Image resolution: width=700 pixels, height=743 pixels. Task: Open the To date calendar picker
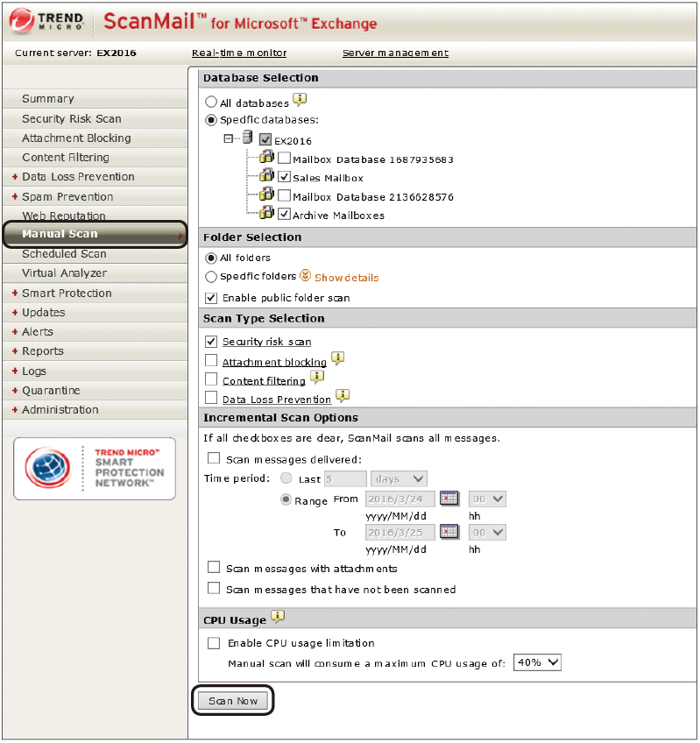tap(449, 531)
